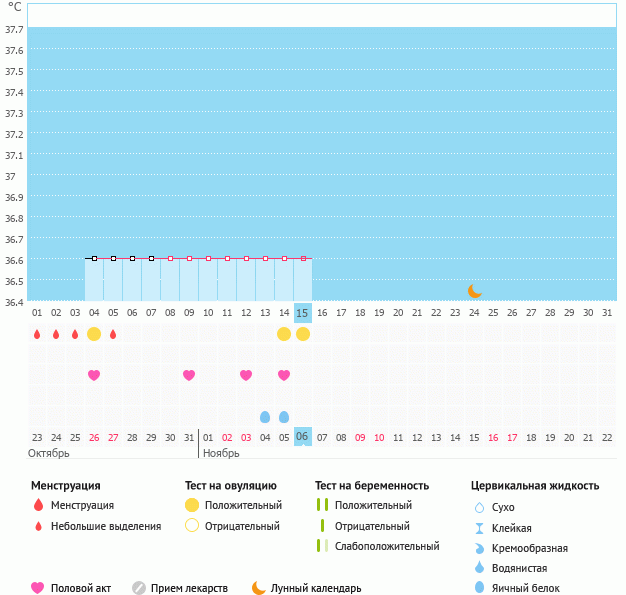This screenshot has height=595, width=626.
Task: Click the yellow Положительный ovulation legend swatch
Action: click(x=191, y=505)
